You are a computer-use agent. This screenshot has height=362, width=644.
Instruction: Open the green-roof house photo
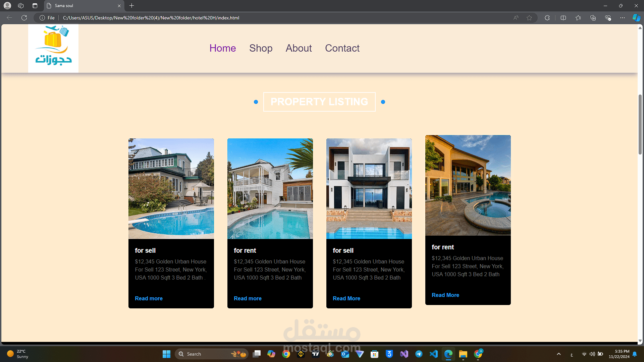[x=171, y=189]
